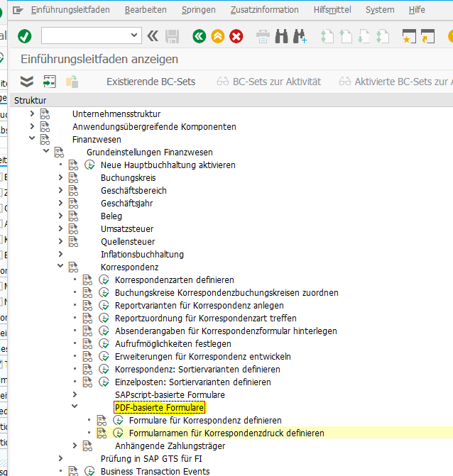
Task: Click the Generate Shortcut icon
Action: click(427, 36)
